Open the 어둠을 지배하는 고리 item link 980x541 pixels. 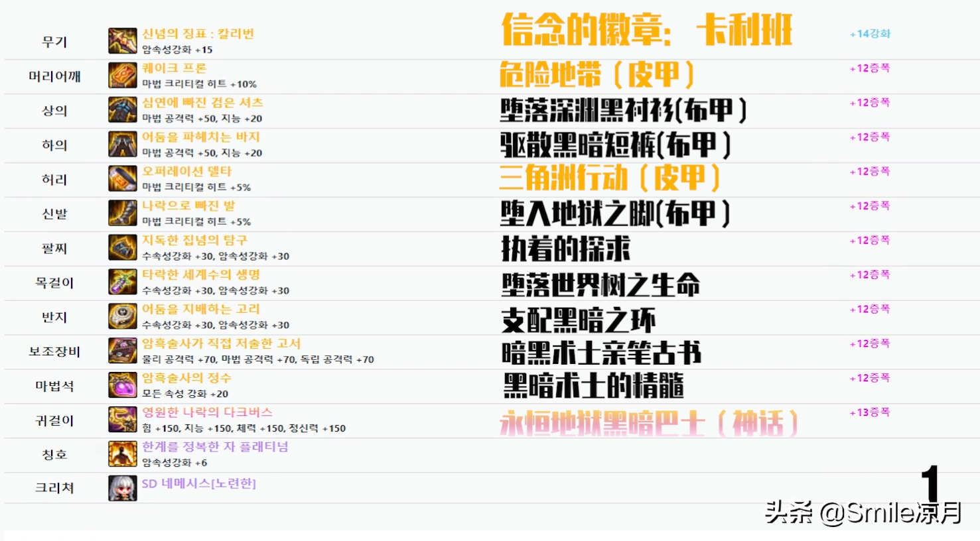tap(201, 310)
